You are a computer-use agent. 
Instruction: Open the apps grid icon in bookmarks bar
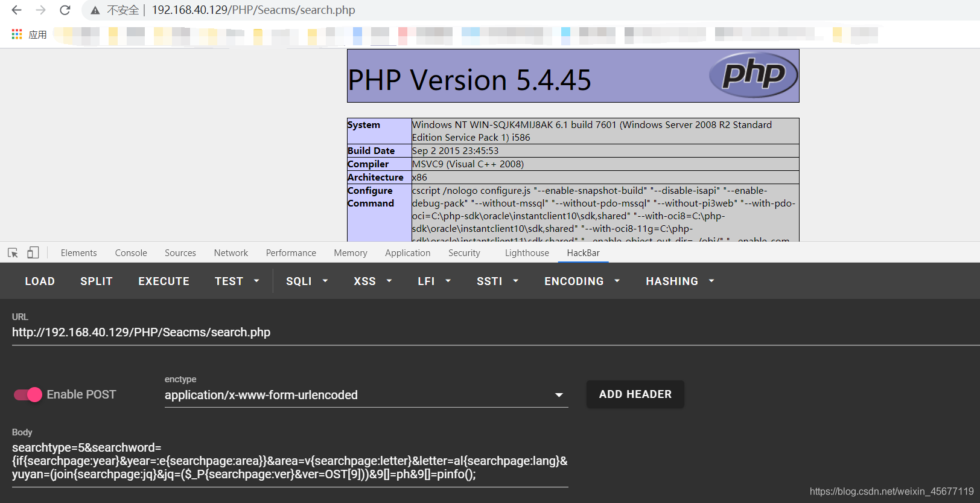point(17,34)
